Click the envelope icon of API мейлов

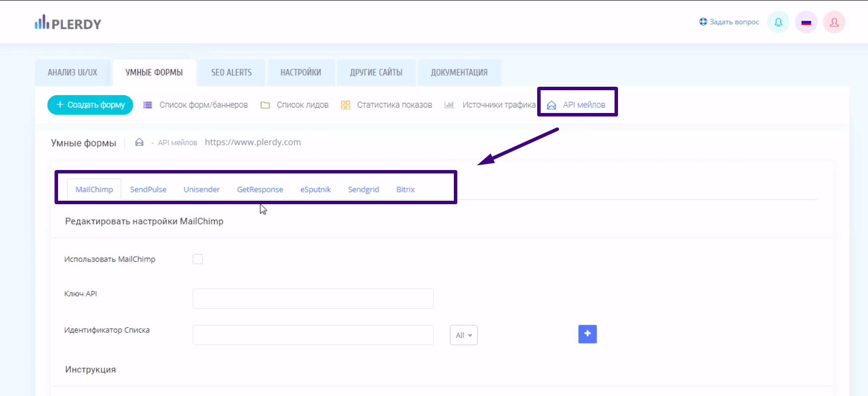pyautogui.click(x=552, y=105)
